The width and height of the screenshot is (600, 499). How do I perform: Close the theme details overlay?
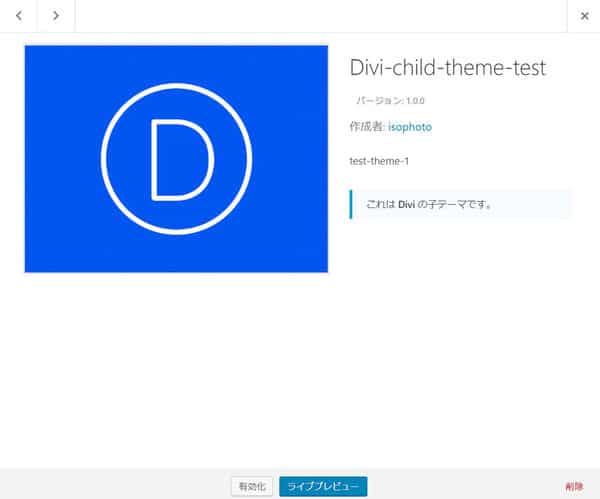(584, 16)
